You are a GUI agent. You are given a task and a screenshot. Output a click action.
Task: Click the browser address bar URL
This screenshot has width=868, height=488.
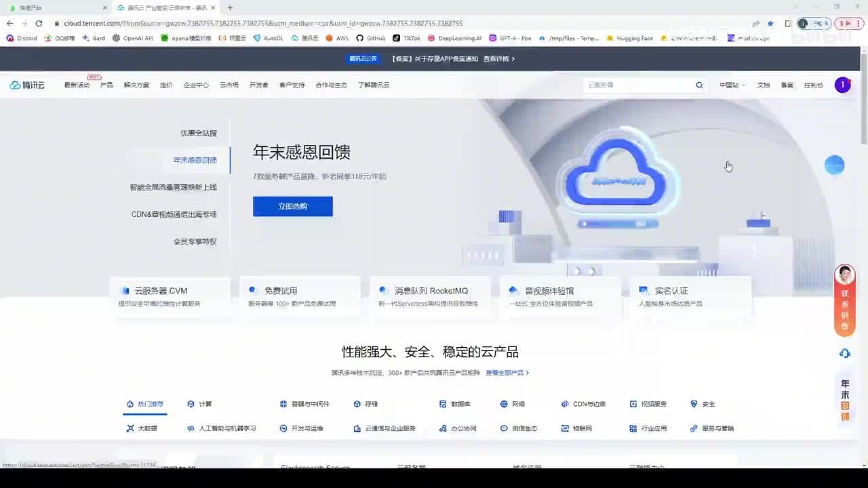click(x=263, y=23)
